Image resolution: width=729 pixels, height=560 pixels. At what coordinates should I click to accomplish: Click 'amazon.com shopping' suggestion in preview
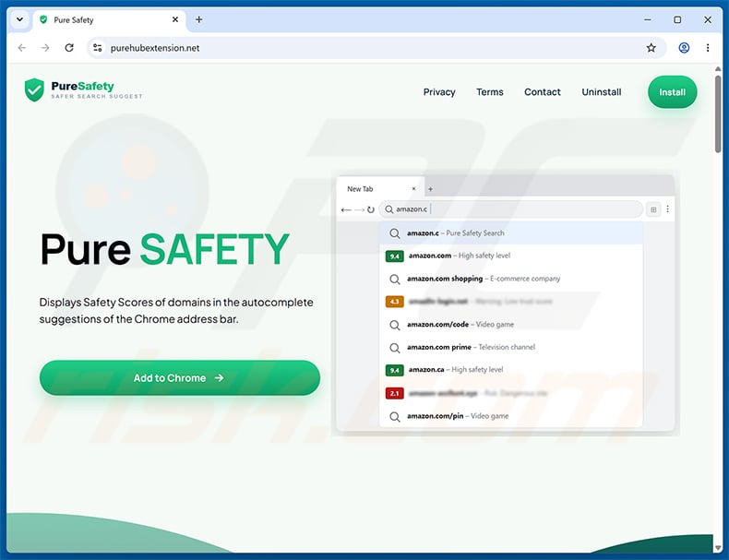510,279
